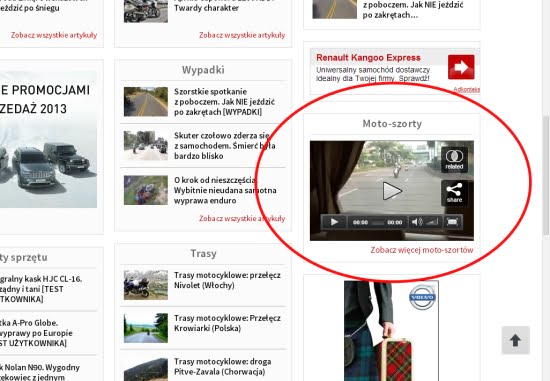Click thumbnail of enduro accident article

(x=146, y=190)
